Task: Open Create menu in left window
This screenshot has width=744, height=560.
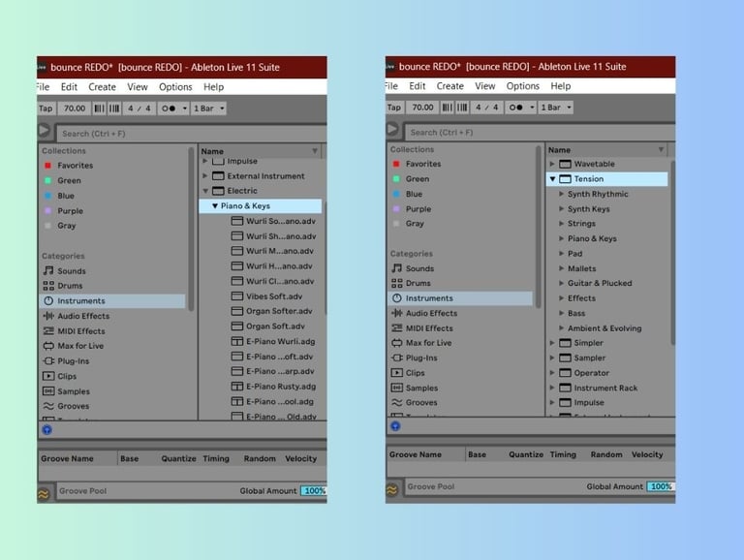Action: (102, 87)
